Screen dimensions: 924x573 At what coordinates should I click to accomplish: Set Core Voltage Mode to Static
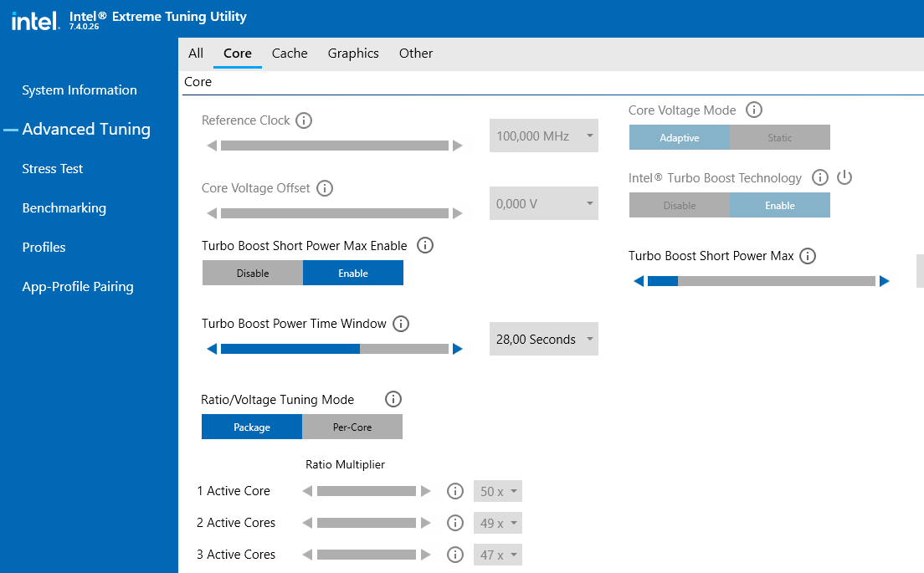tap(779, 138)
